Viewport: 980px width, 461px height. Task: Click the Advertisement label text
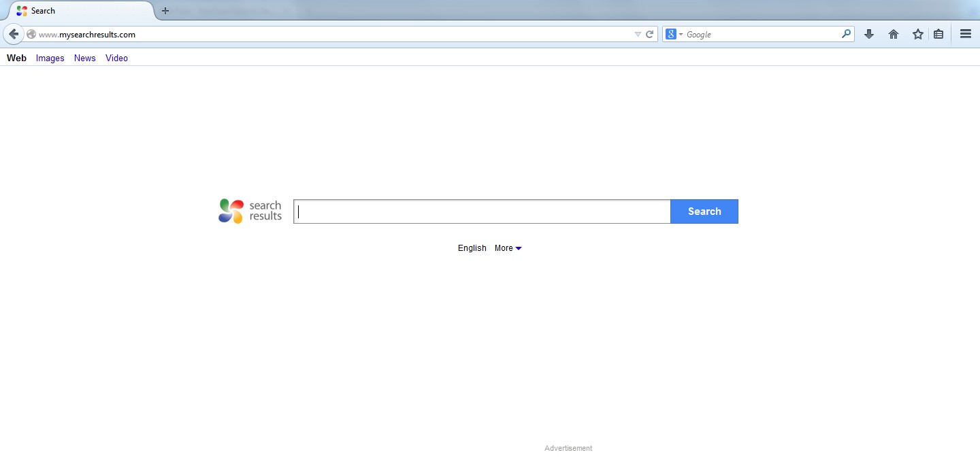568,448
